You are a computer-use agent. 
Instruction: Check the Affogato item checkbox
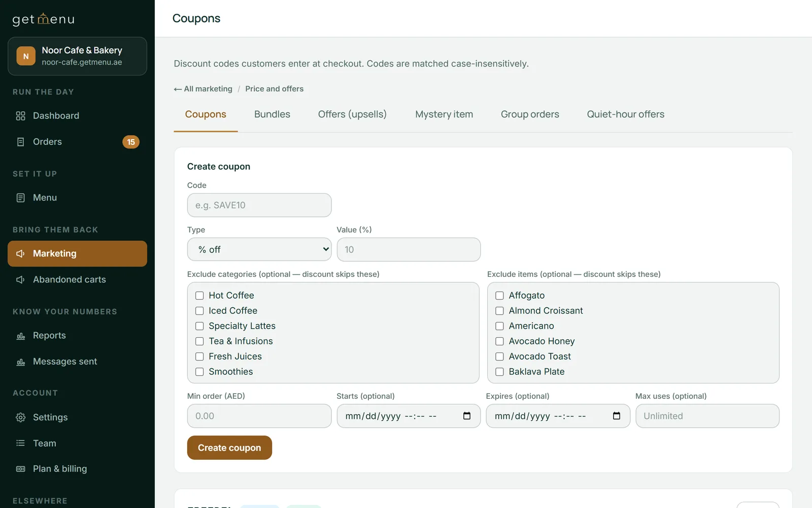coord(499,296)
